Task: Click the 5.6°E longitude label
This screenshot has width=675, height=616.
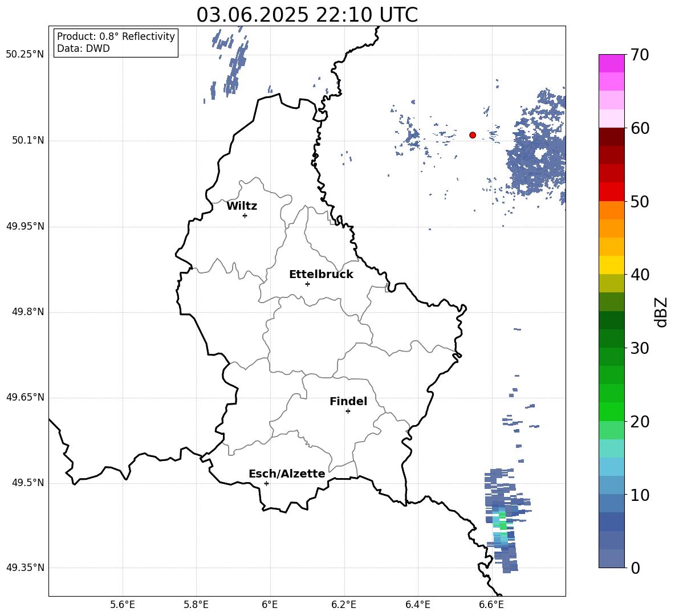Action: click(x=123, y=605)
